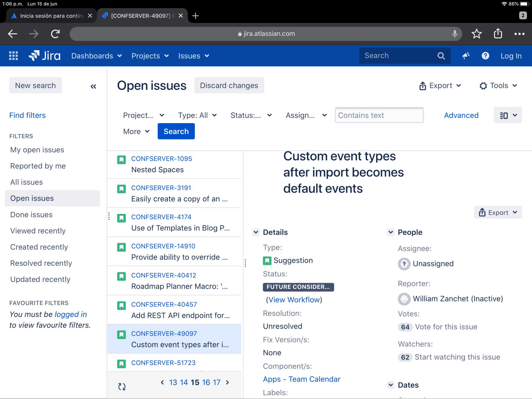Open the Jira app switcher grid

[13, 56]
